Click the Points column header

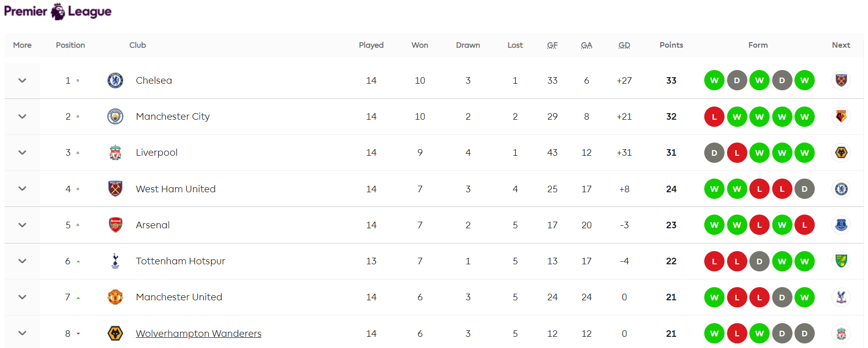coord(671,45)
